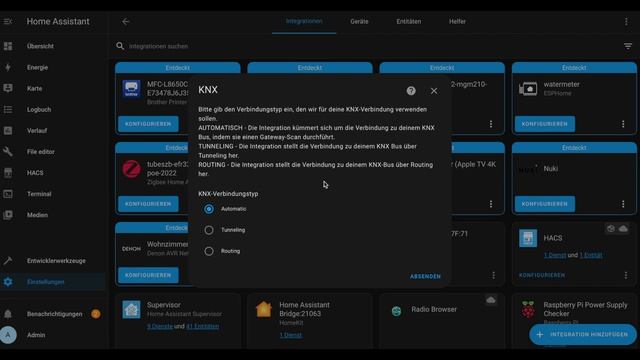Configure the HACS integration
The height and width of the screenshot is (360, 640).
pyautogui.click(x=542, y=276)
